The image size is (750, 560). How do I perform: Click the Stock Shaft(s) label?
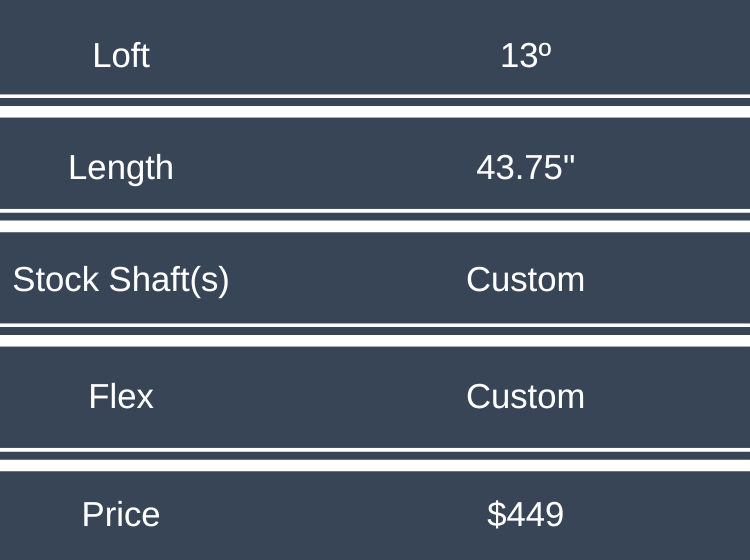point(121,280)
